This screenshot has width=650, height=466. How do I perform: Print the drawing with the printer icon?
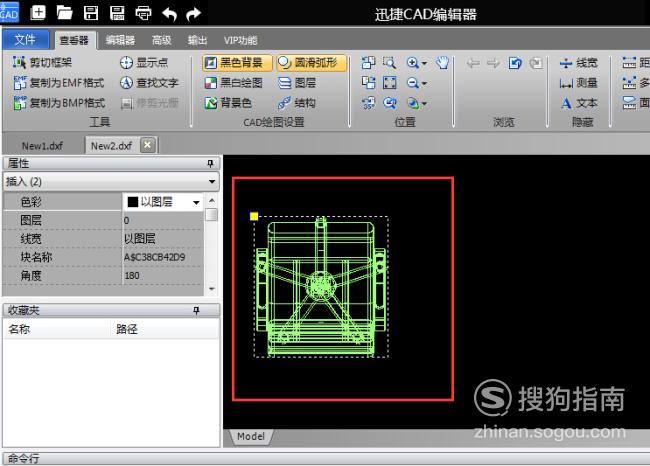click(x=143, y=13)
